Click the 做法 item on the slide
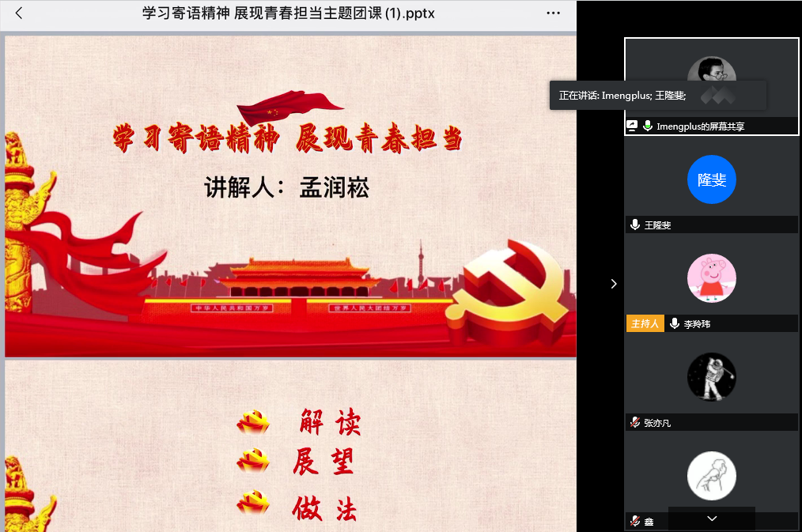 tap(324, 508)
